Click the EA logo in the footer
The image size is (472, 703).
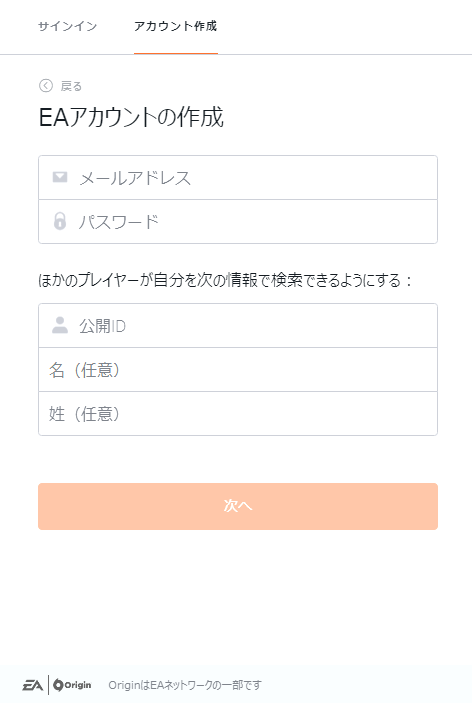point(33,685)
